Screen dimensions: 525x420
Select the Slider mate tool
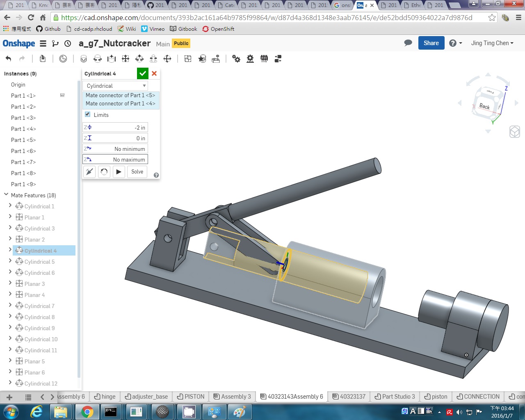pos(112,59)
